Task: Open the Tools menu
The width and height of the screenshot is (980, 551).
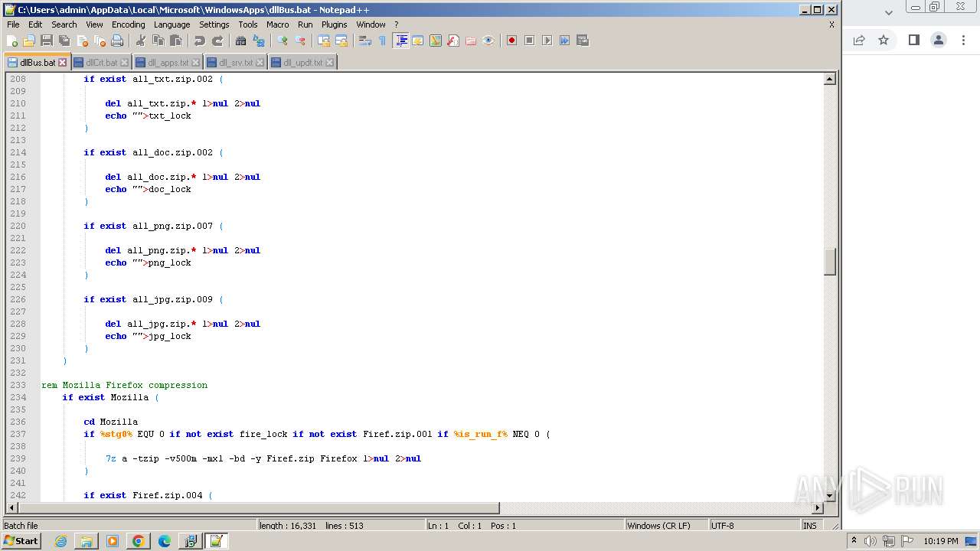Action: tap(248, 24)
